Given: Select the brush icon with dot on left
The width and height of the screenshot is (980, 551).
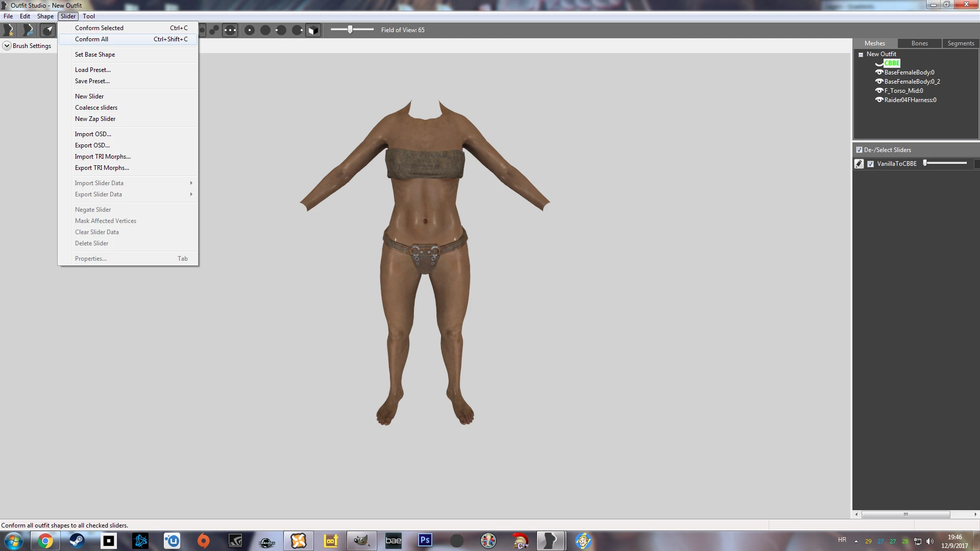Looking at the screenshot, I should tap(281, 30).
